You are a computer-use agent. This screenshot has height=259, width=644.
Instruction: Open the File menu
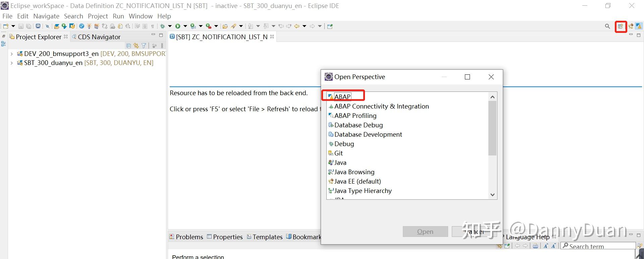(7, 16)
